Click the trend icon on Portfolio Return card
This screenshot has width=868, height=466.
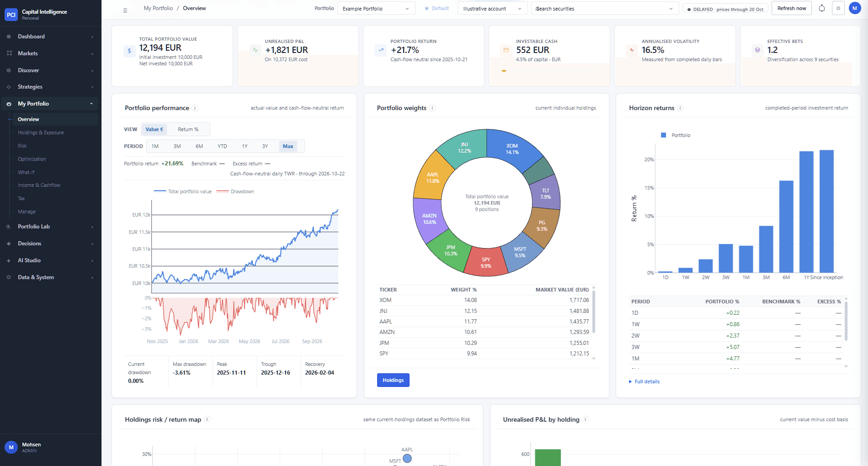[x=381, y=50]
